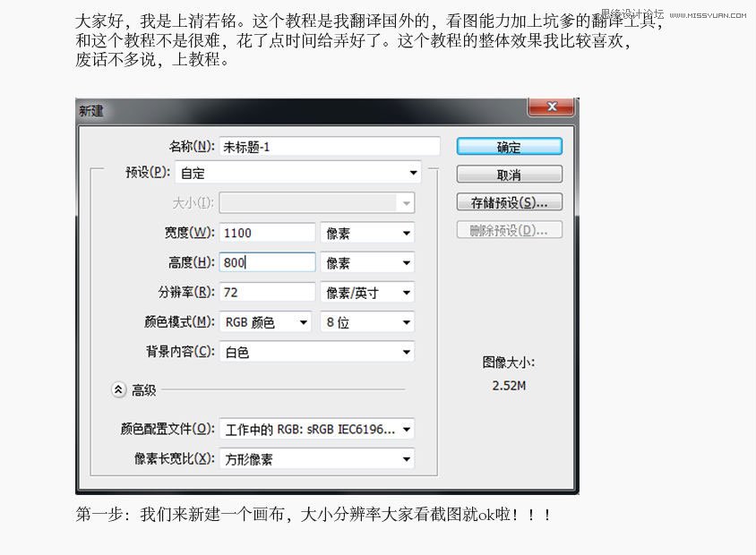Open the bit depth dropdown 8 位
Image resolution: width=756 pixels, height=555 pixels.
coord(367,322)
